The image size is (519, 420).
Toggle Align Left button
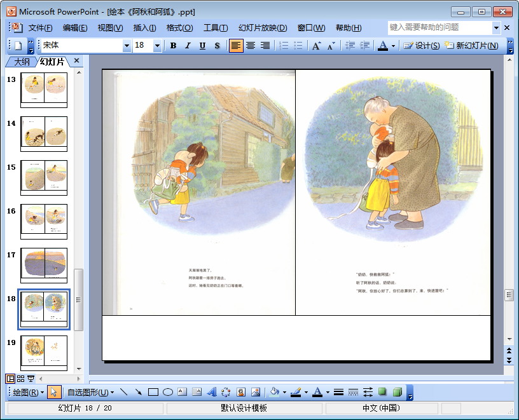(x=236, y=46)
